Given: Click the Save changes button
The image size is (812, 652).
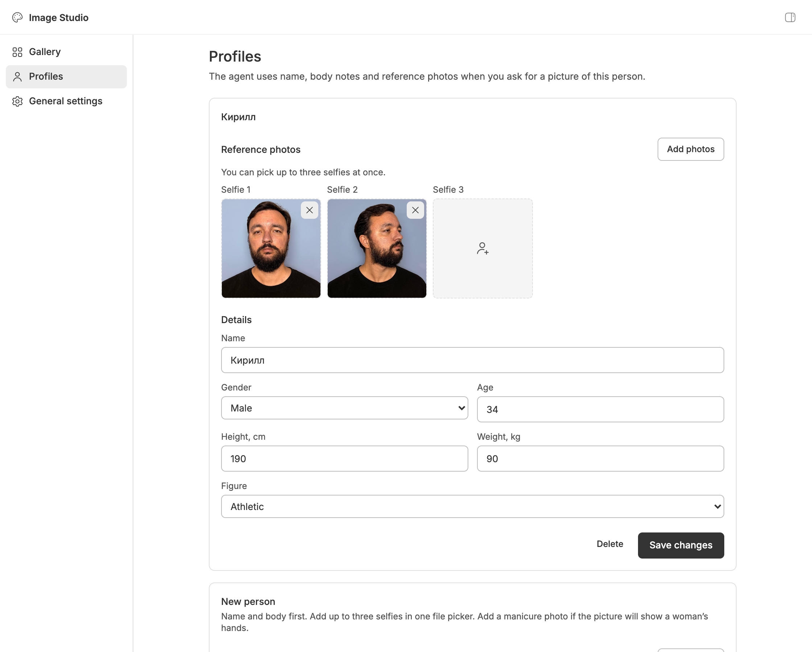Looking at the screenshot, I should (x=680, y=545).
